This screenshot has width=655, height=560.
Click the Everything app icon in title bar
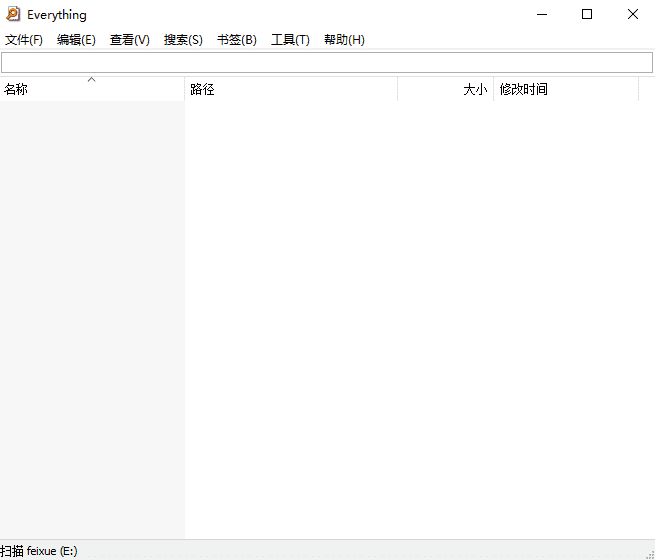tap(13, 14)
